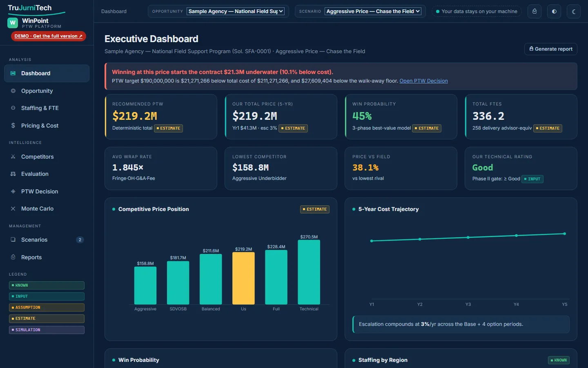Screen dimensions: 588x368
Task: Open the Opportunity page from sidebar
Action: [47, 91]
